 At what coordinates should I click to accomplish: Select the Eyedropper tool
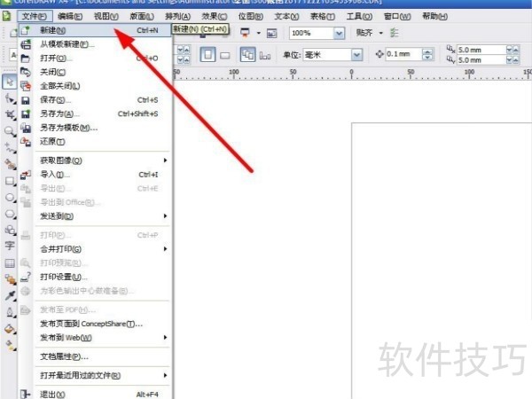(9, 294)
